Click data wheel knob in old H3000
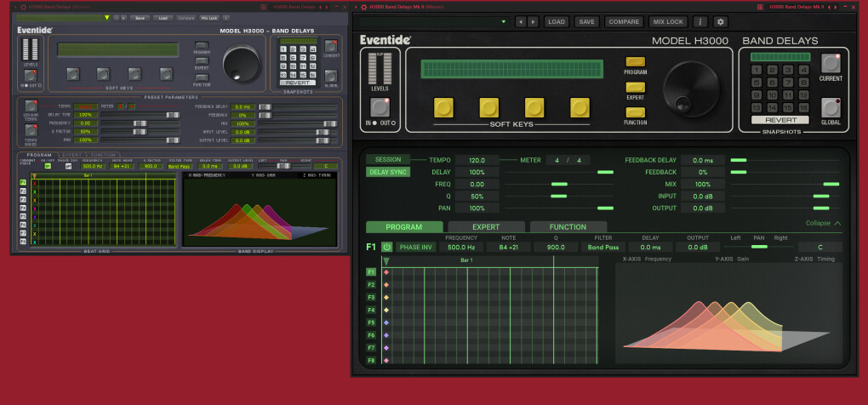Screen dimensions: 868x405 pyautogui.click(x=242, y=64)
